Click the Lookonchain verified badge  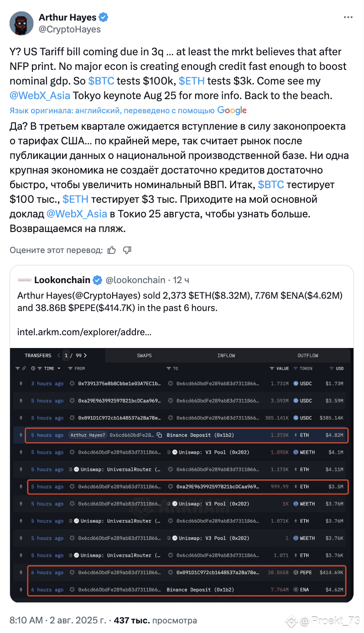(x=98, y=280)
